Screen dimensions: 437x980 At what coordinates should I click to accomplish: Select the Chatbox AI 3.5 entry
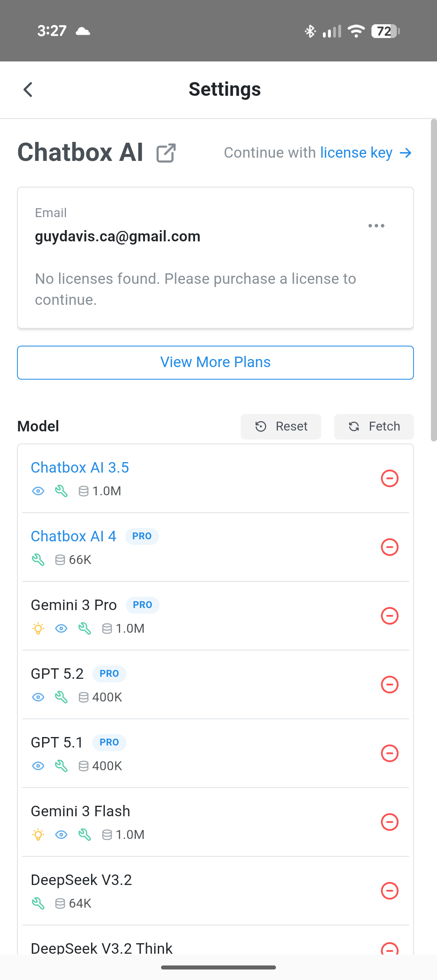click(x=80, y=468)
